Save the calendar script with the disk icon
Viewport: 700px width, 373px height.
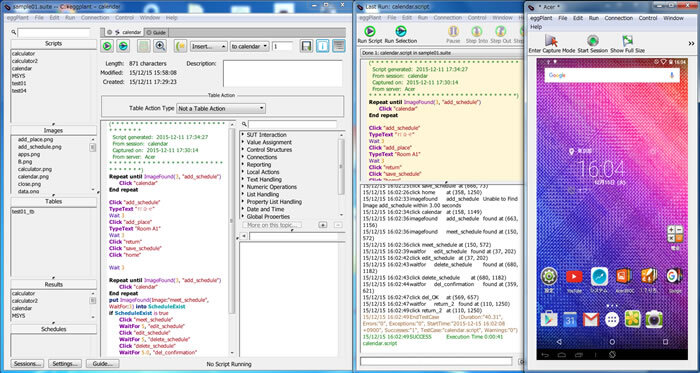(x=306, y=46)
